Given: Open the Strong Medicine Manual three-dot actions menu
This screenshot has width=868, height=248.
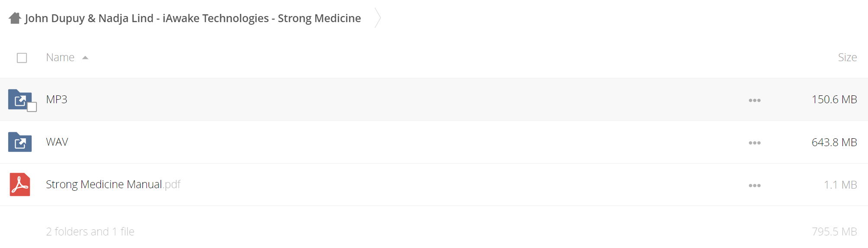Looking at the screenshot, I should [x=755, y=185].
